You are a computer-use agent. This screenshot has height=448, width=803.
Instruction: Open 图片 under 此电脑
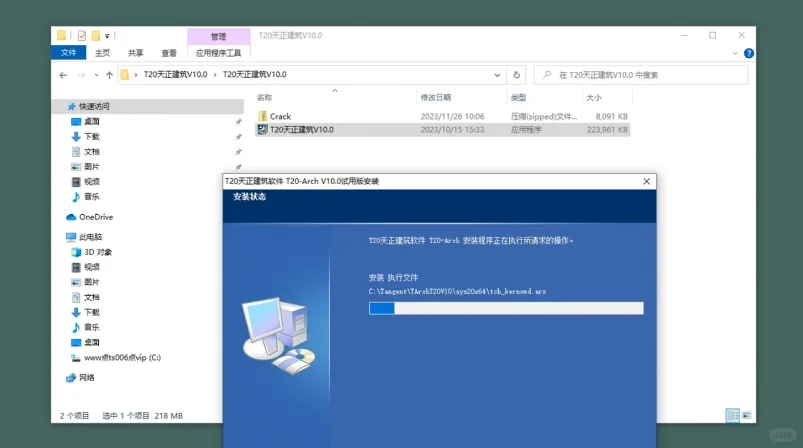[92, 282]
